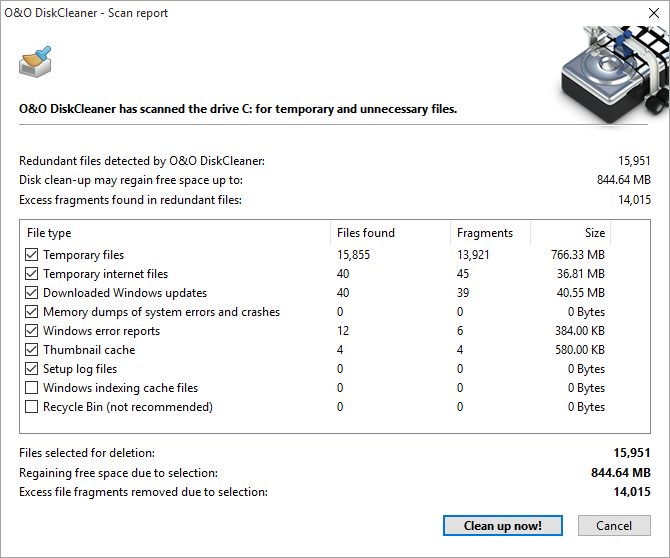
Task: Click the 12 files found value
Action: point(343,331)
